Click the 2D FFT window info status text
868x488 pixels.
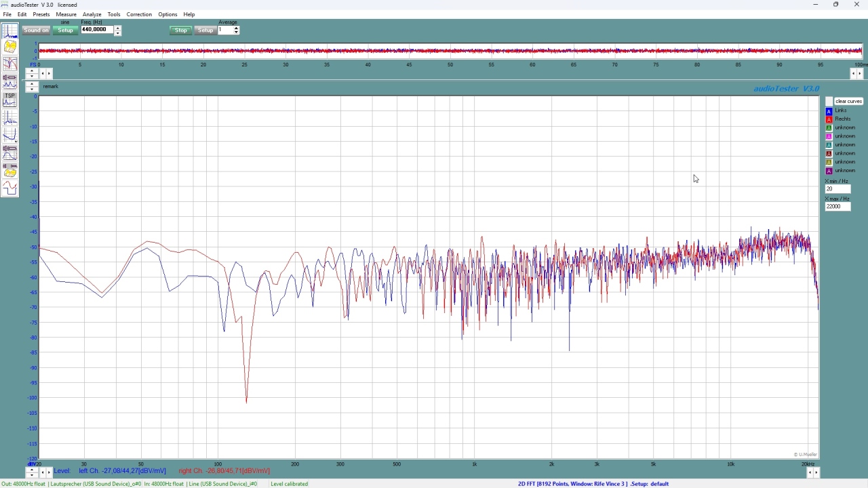coord(593,484)
